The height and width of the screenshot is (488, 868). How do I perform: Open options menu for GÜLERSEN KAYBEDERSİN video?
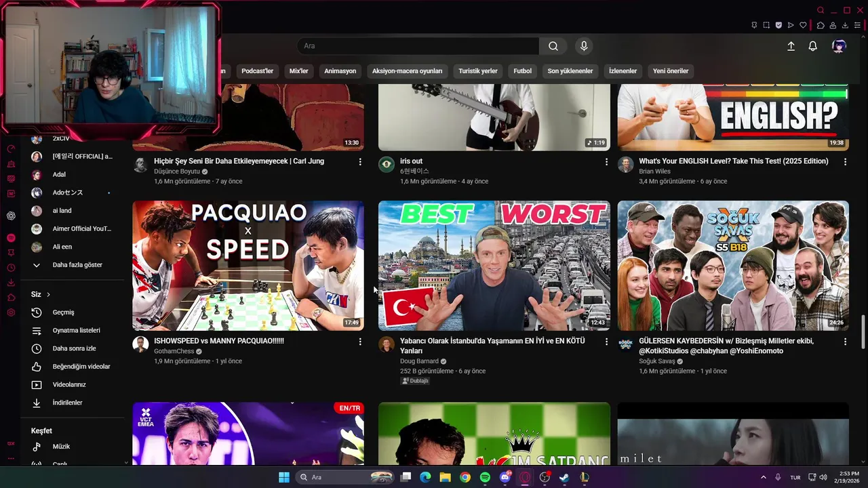click(845, 342)
